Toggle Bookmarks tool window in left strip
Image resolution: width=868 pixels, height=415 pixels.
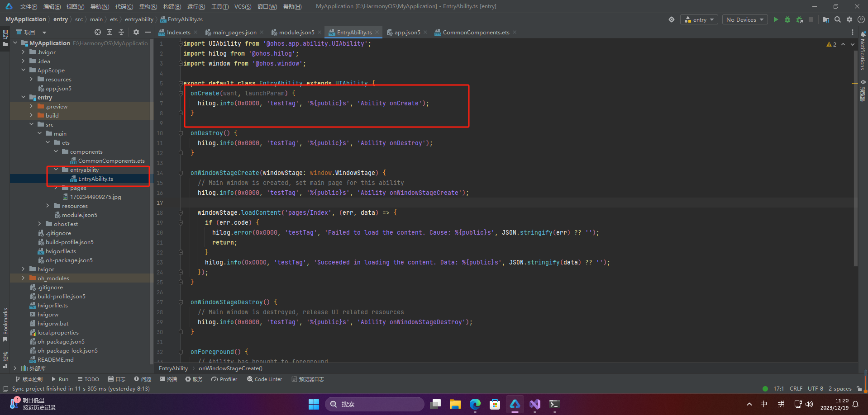point(5,325)
